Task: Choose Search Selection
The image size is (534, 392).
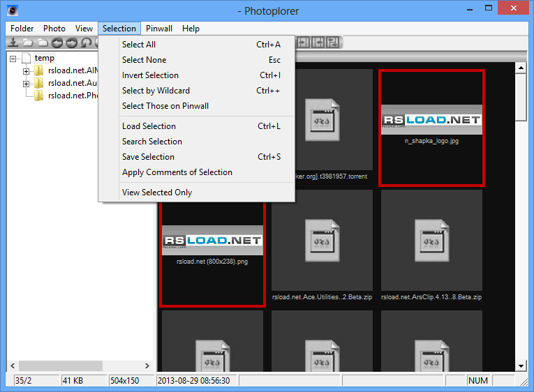Action: tap(197, 142)
